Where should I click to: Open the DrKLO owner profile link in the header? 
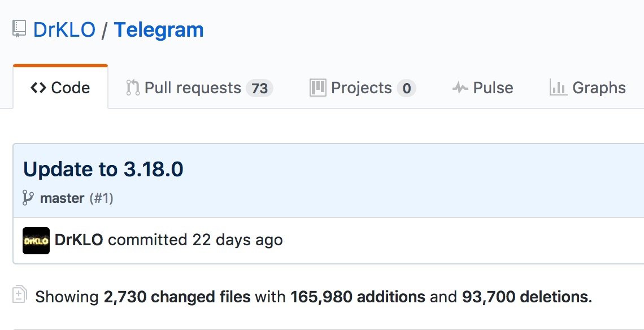click(x=64, y=30)
